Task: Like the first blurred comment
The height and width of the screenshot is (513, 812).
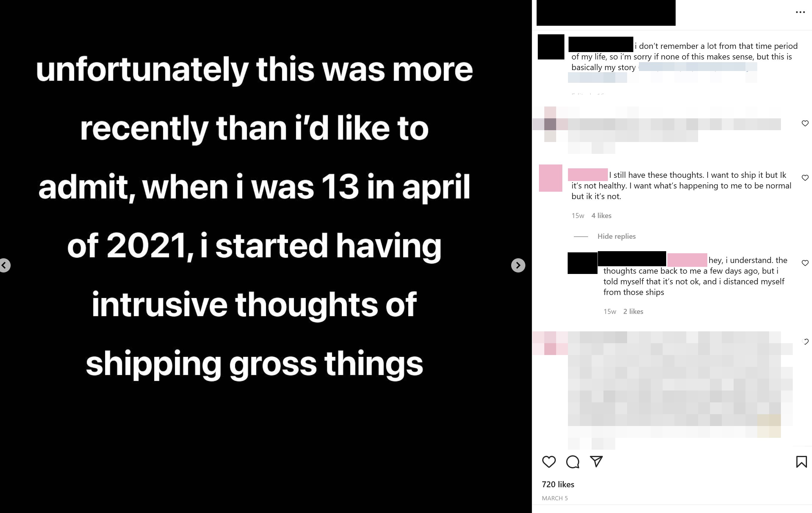Action: 805,123
